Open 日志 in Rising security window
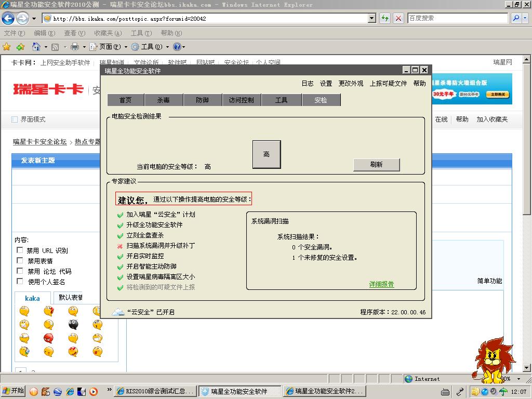The width and height of the screenshot is (532, 399). click(308, 84)
